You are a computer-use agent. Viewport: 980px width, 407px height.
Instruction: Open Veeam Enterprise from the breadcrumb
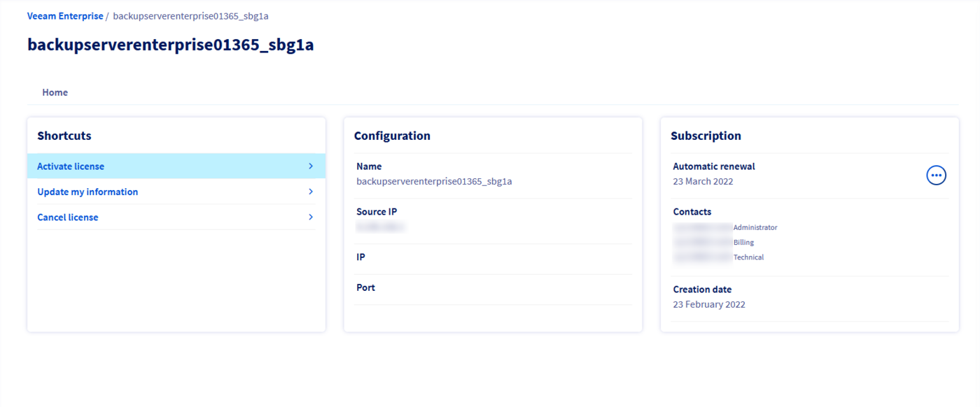point(65,15)
